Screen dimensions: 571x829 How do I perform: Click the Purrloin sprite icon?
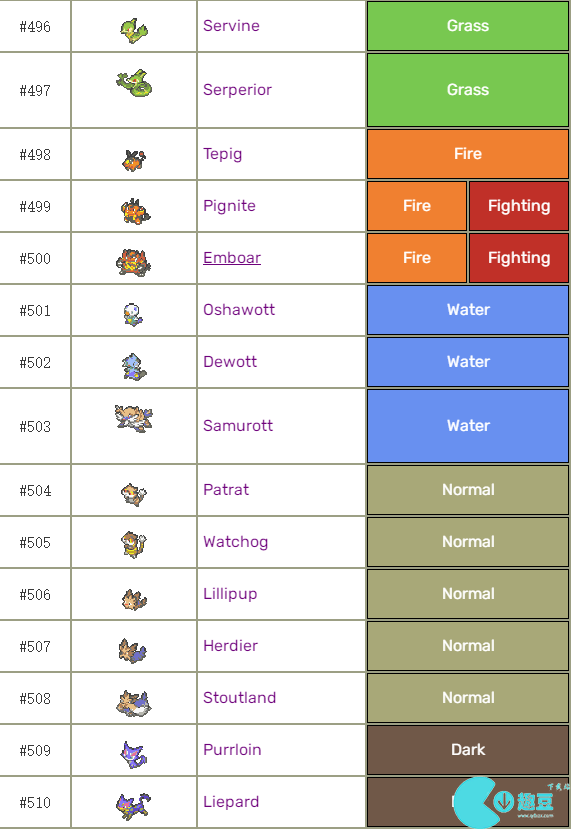[133, 754]
